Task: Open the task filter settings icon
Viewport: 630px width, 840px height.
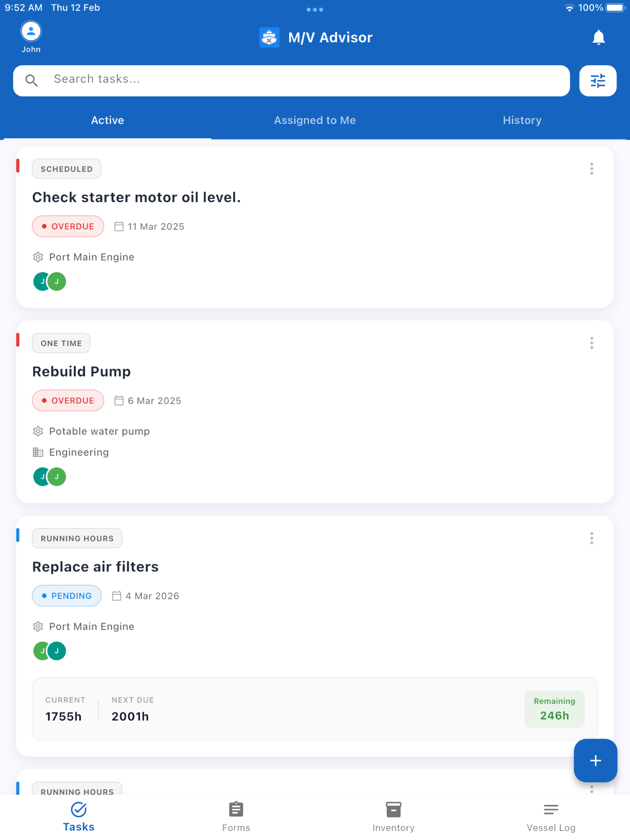Action: point(598,81)
